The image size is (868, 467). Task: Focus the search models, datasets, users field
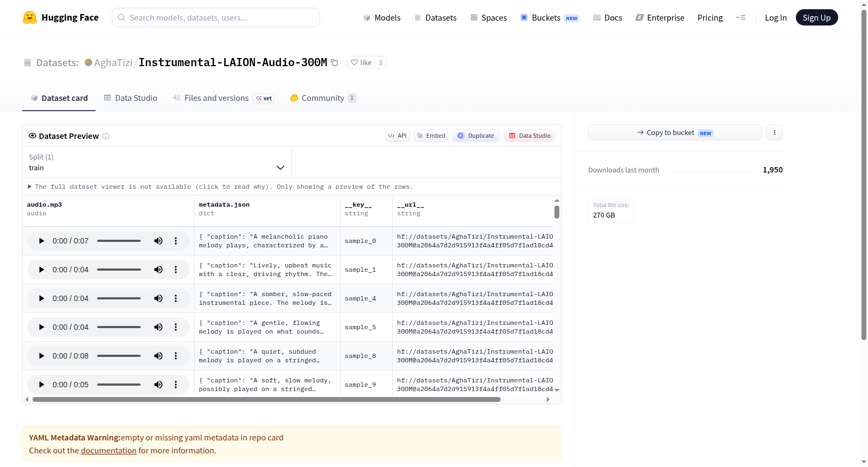(x=216, y=17)
